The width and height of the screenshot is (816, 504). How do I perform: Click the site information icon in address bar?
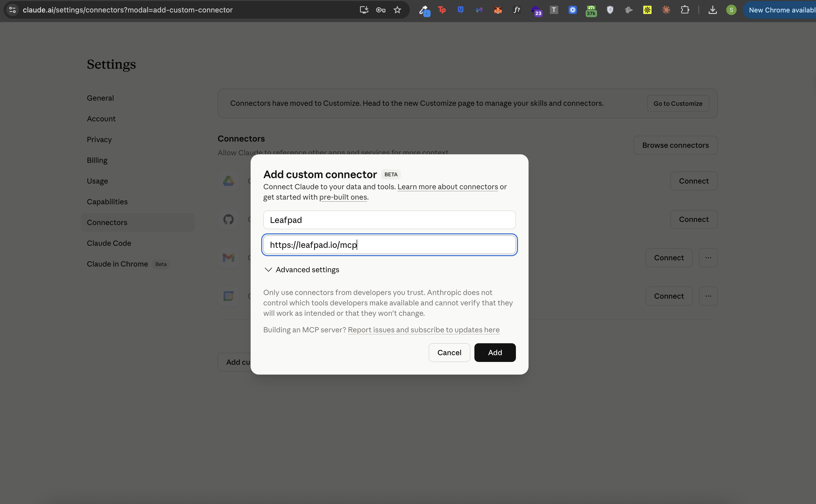coord(12,10)
